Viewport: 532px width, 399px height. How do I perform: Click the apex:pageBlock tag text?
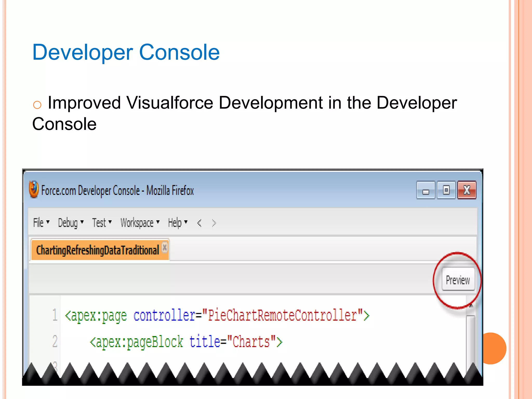point(136,342)
